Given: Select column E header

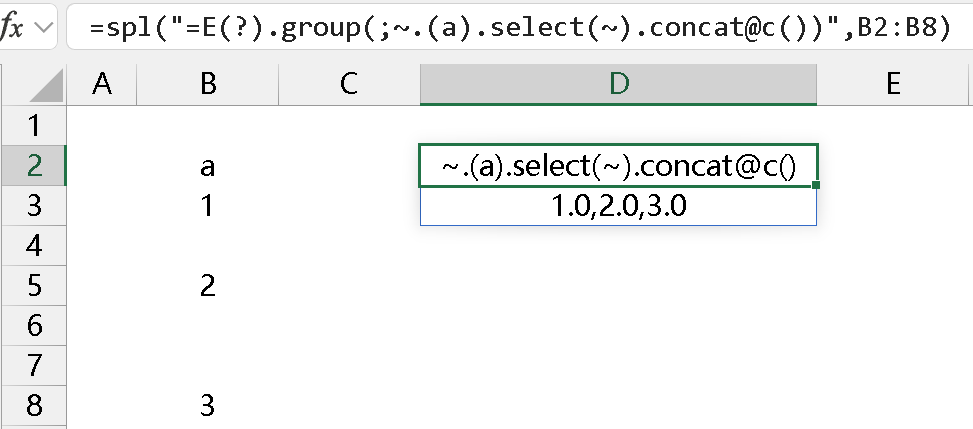Looking at the screenshot, I should click(893, 85).
